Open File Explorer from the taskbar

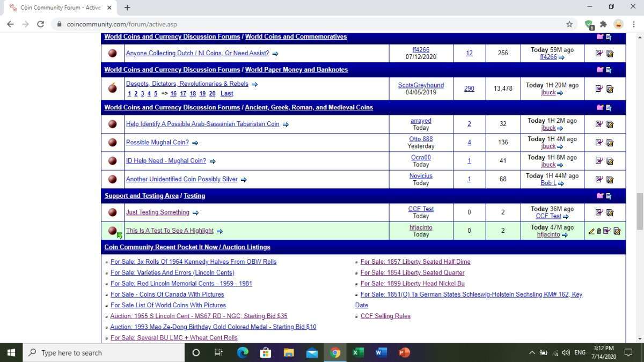coord(289,352)
